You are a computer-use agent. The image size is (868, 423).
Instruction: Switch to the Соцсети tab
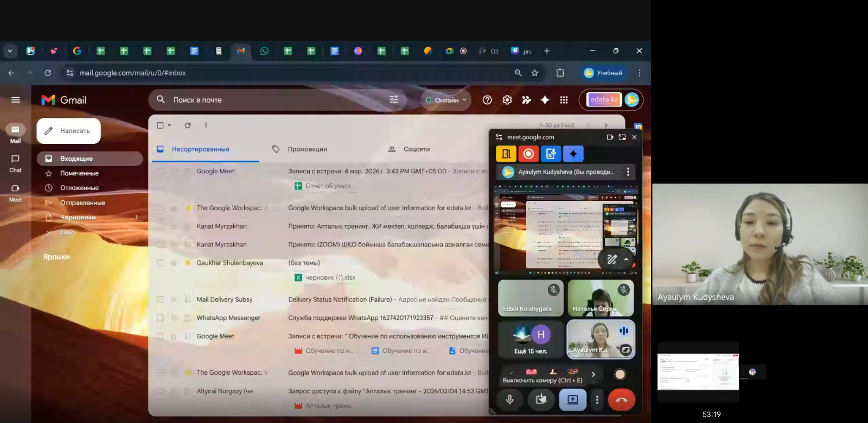click(x=416, y=149)
